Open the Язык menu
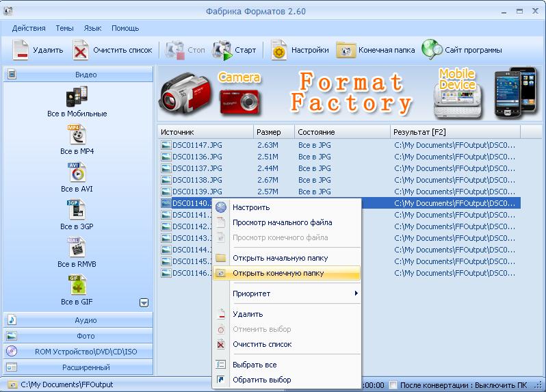Viewport: 546px width, 392px height. (x=92, y=28)
